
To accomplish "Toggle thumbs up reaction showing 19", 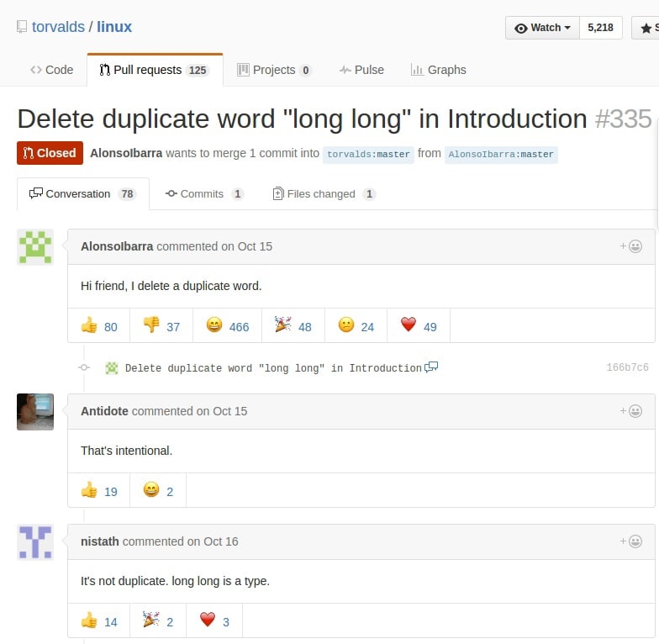I will click(99, 491).
